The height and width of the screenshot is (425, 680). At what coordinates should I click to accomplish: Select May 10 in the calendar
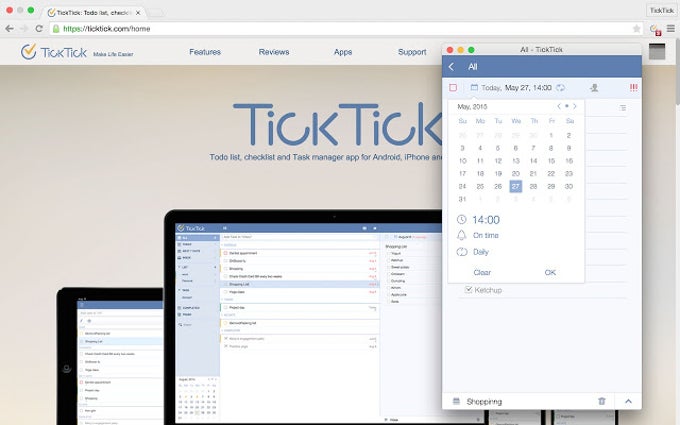[x=463, y=161]
